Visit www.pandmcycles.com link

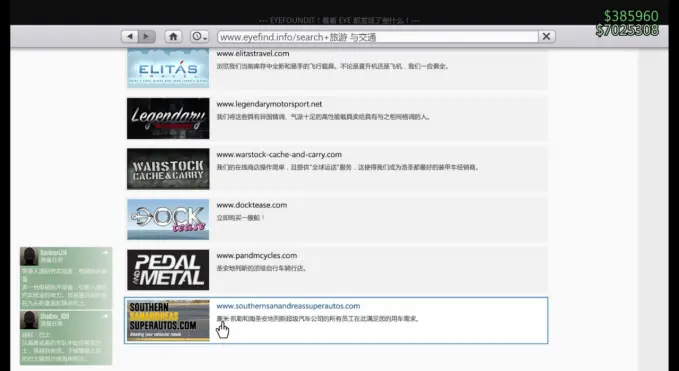pyautogui.click(x=257, y=256)
